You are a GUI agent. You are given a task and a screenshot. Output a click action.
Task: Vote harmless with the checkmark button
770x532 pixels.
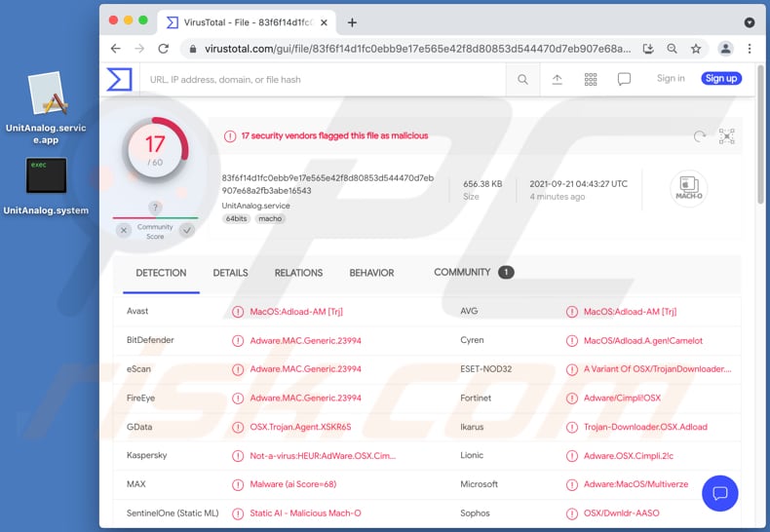[x=186, y=230]
